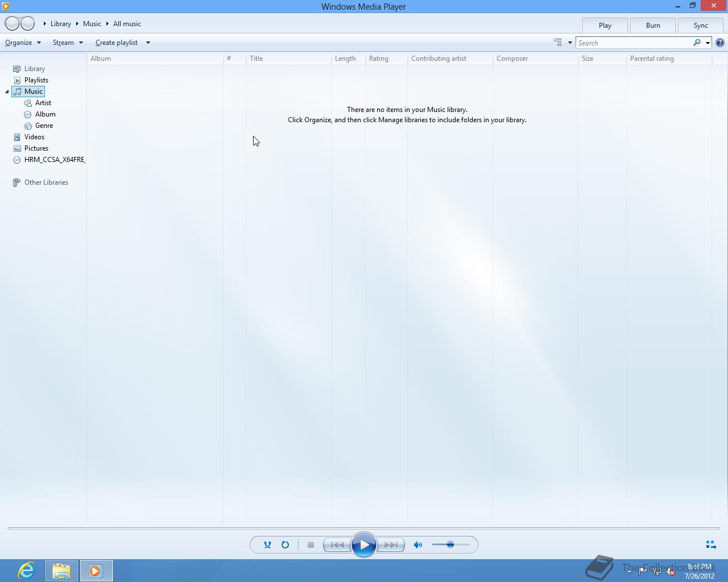Image resolution: width=728 pixels, height=582 pixels.
Task: Click the seek bar
Action: (x=364, y=528)
